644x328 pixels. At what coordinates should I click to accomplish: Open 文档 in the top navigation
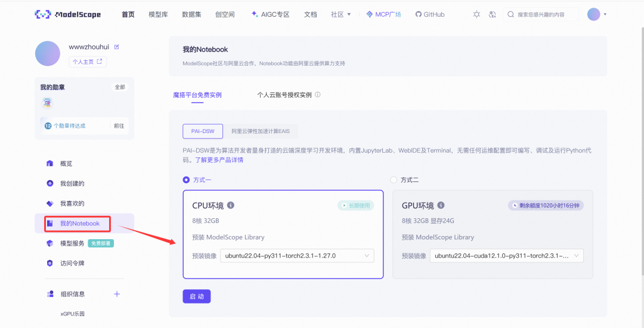coord(311,14)
